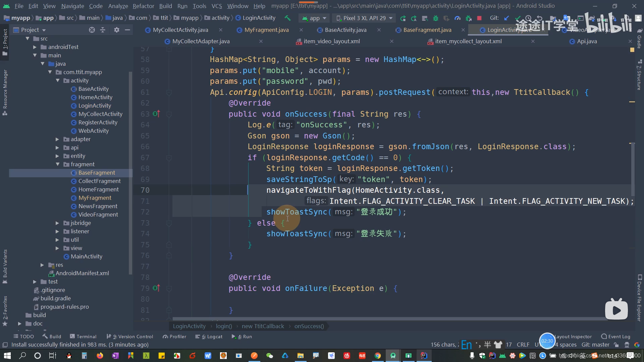
Task: Open the Profiler tool window
Action: coord(174,337)
